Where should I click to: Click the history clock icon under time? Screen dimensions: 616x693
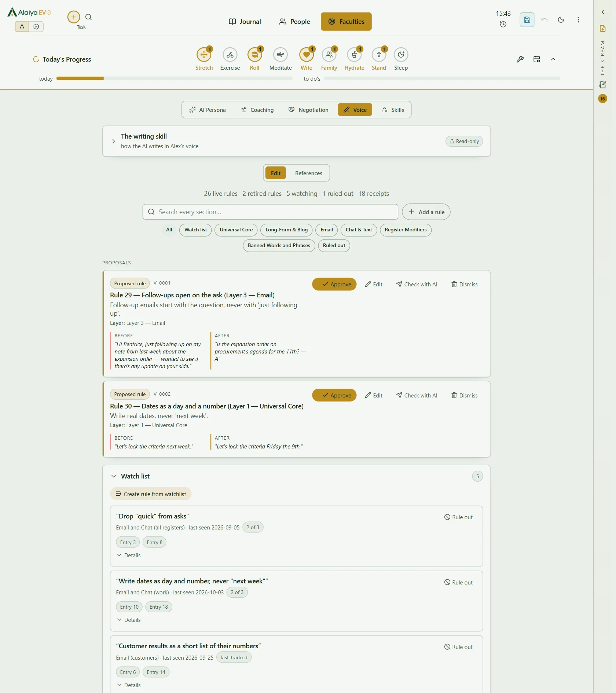click(x=503, y=24)
